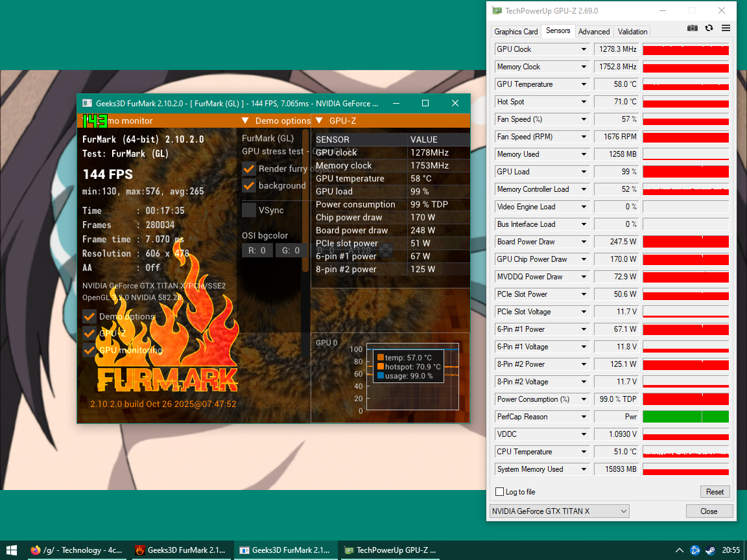Switch to Sensors tab
The width and height of the screenshot is (747, 560).
[558, 30]
